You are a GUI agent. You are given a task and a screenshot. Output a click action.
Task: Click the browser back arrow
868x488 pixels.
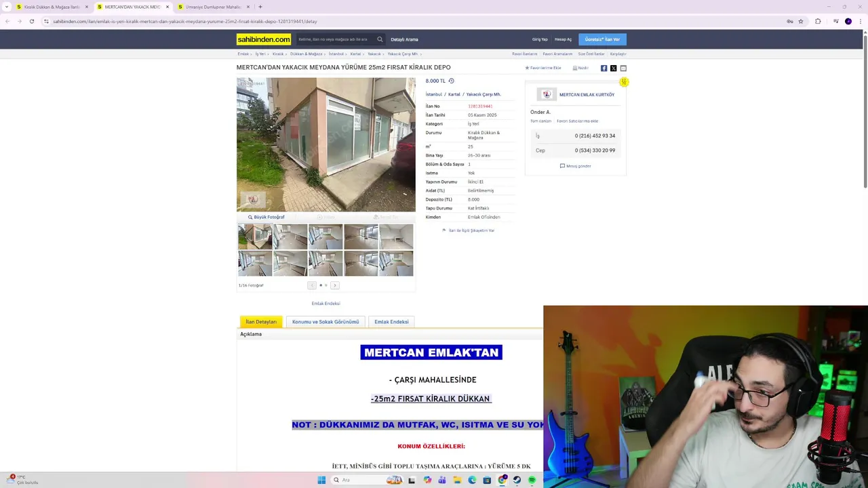pos(7,21)
